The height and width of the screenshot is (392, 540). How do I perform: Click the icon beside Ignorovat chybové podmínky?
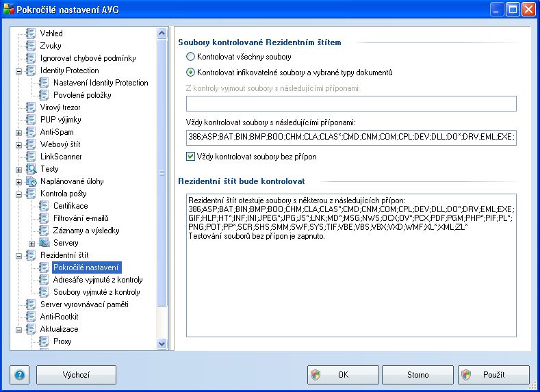tap(31, 58)
